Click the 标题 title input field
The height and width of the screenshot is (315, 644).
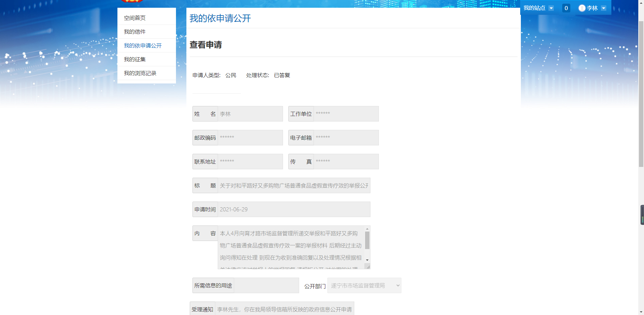294,185
